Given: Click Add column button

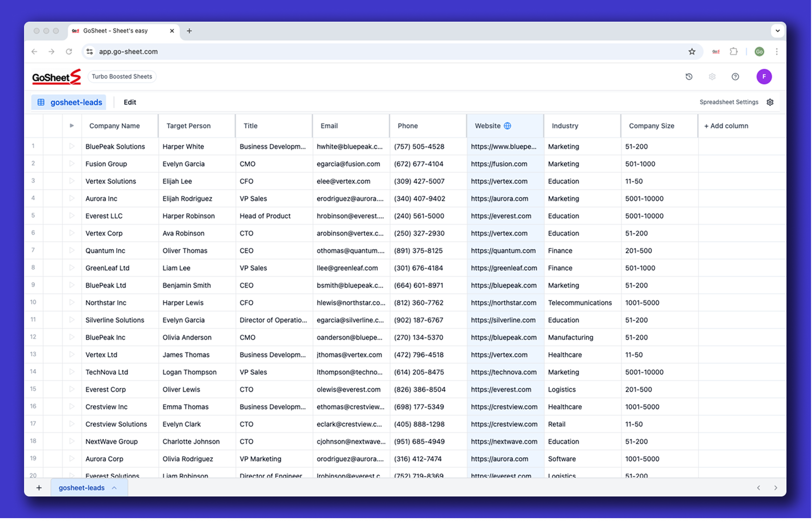Looking at the screenshot, I should (726, 126).
